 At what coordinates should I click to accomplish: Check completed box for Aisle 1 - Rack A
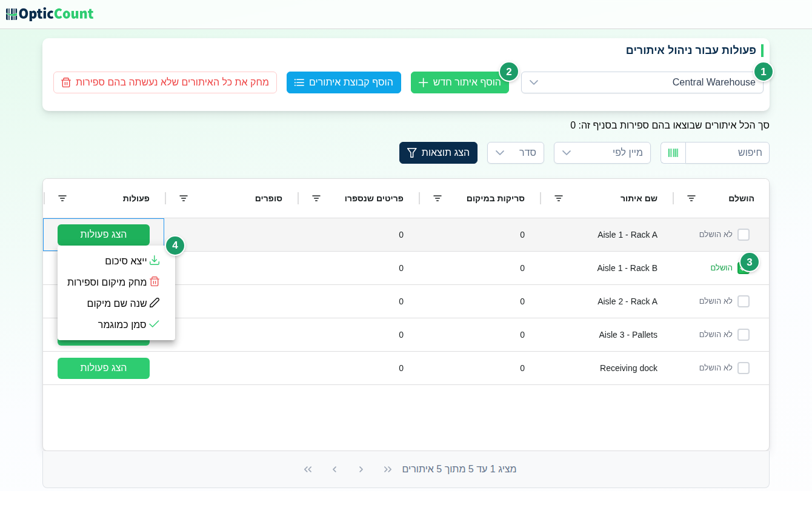[x=744, y=235]
